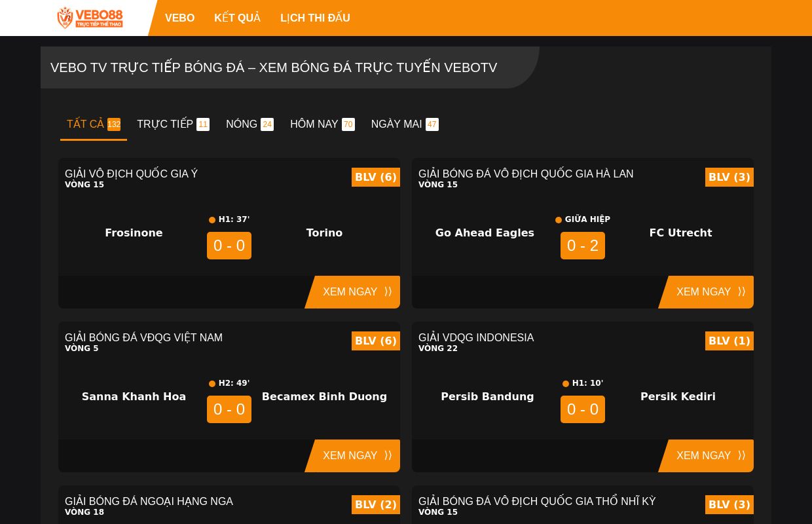Watch Frosinone vs Torino via XEM NGAY
This screenshot has width=812, height=524.
click(356, 292)
